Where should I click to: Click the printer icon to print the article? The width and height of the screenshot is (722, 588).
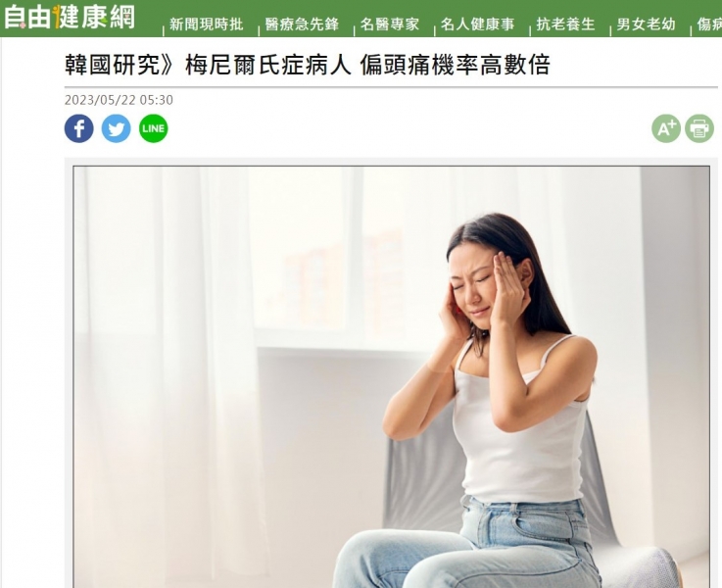pos(698,128)
